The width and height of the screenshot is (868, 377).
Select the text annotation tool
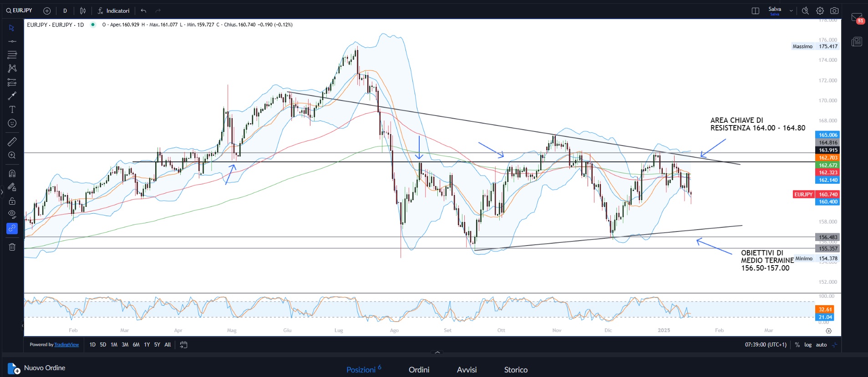(12, 110)
